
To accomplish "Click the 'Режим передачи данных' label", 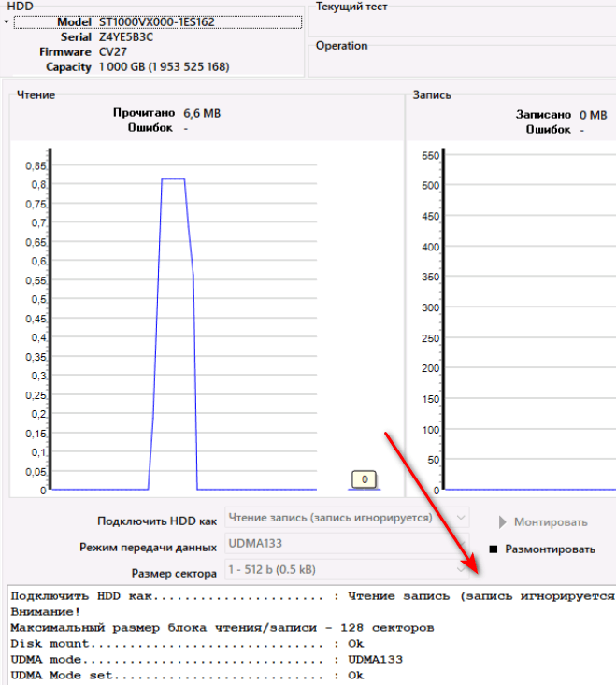I will tap(148, 548).
